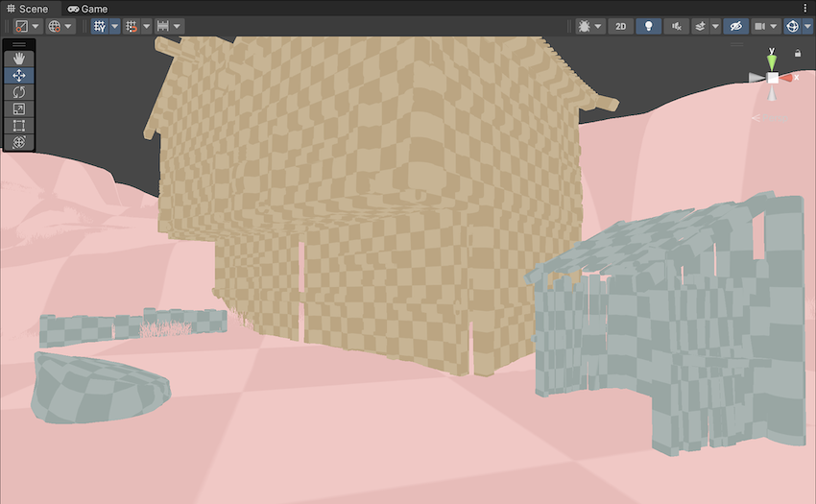Image resolution: width=816 pixels, height=504 pixels.
Task: Toggle grid snapping button
Action: pos(132,26)
